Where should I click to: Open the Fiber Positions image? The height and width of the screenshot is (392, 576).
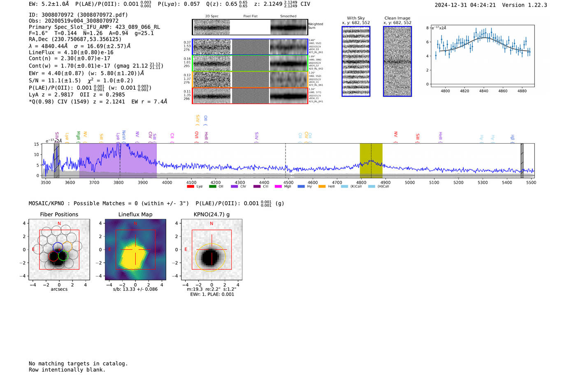point(59,249)
